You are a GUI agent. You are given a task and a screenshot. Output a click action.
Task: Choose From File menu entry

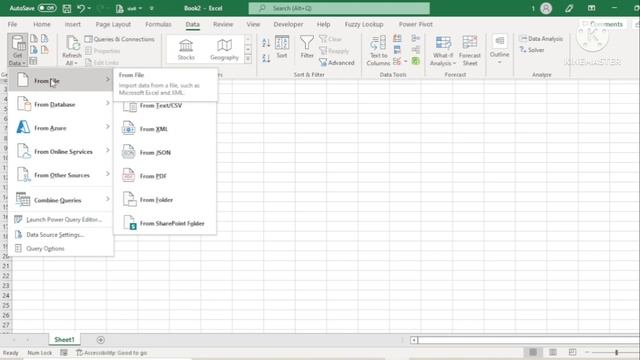60,80
